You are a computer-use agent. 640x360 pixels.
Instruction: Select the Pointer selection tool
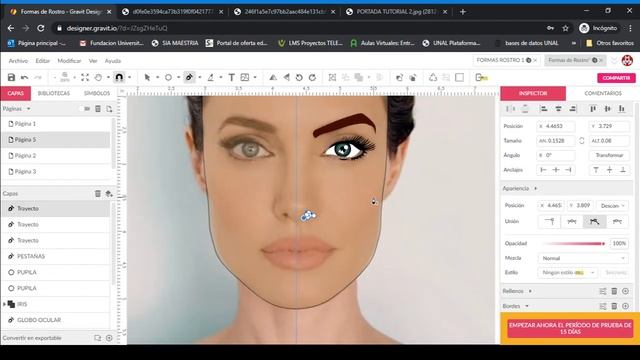pos(147,78)
